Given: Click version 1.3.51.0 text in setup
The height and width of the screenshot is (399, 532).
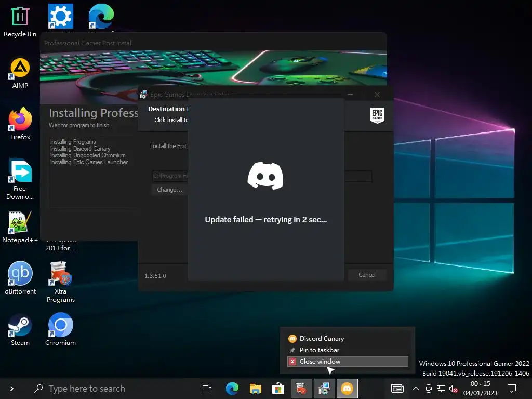Looking at the screenshot, I should pyautogui.click(x=155, y=276).
